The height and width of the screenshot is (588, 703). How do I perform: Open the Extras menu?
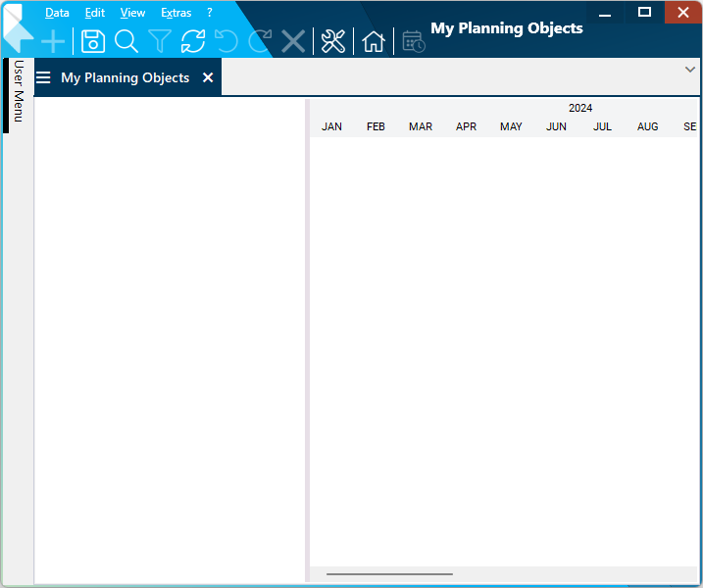coord(176,13)
